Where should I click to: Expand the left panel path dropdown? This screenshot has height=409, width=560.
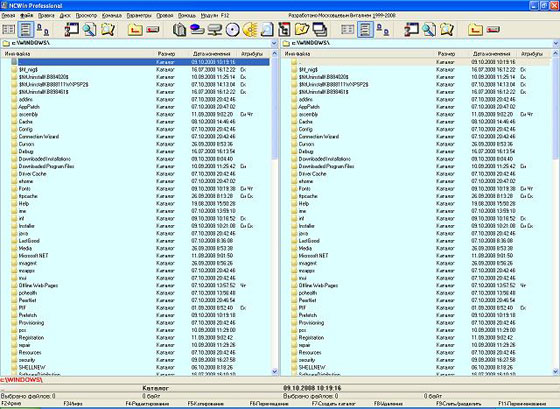(x=274, y=44)
